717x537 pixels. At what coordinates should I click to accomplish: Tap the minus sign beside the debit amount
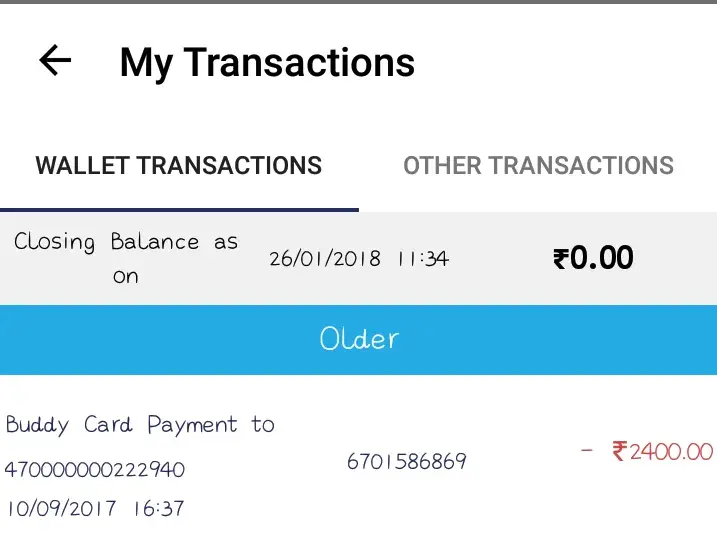point(588,451)
